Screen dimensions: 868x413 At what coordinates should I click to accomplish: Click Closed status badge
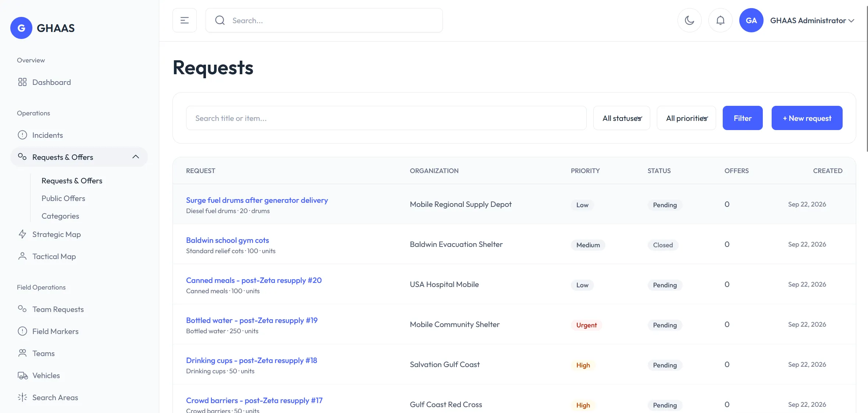(663, 245)
